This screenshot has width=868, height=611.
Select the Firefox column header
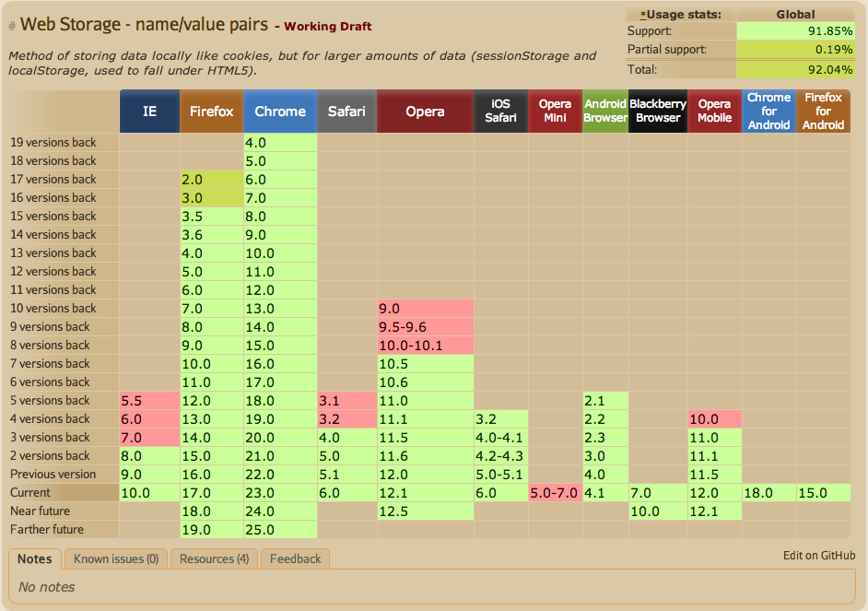tap(212, 112)
